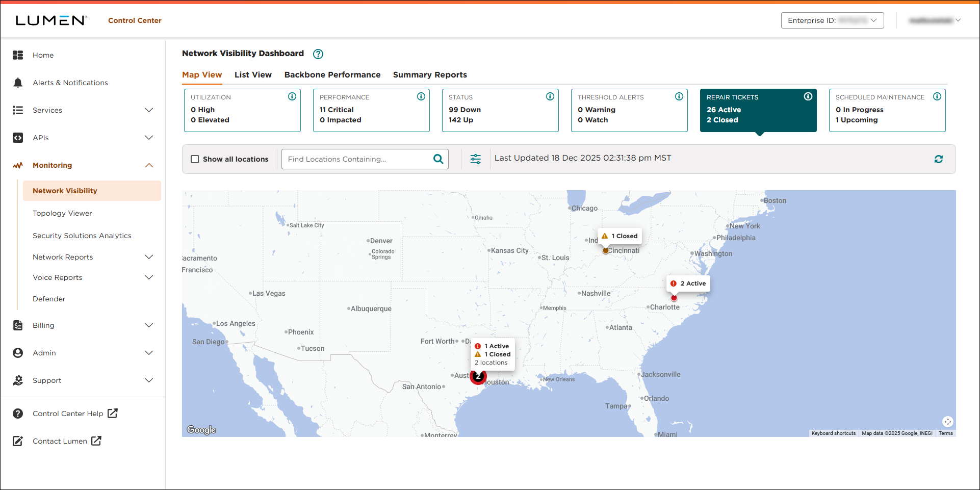Expand the Services menu chevron
This screenshot has width=980, height=490.
[x=149, y=110]
